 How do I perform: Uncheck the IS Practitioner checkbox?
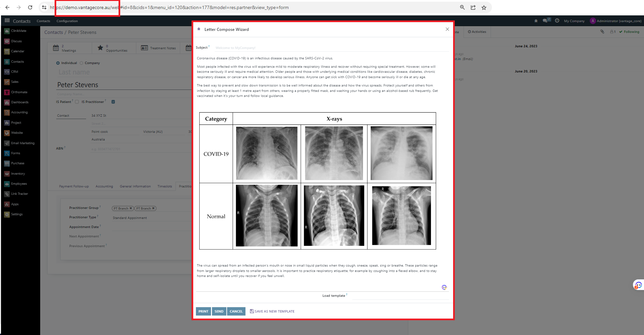tap(113, 102)
